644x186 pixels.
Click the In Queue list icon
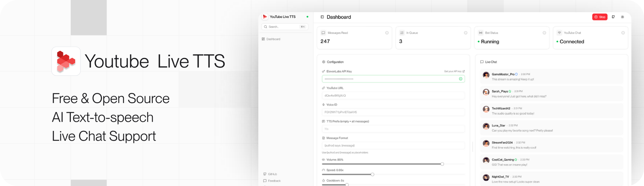[x=402, y=33]
